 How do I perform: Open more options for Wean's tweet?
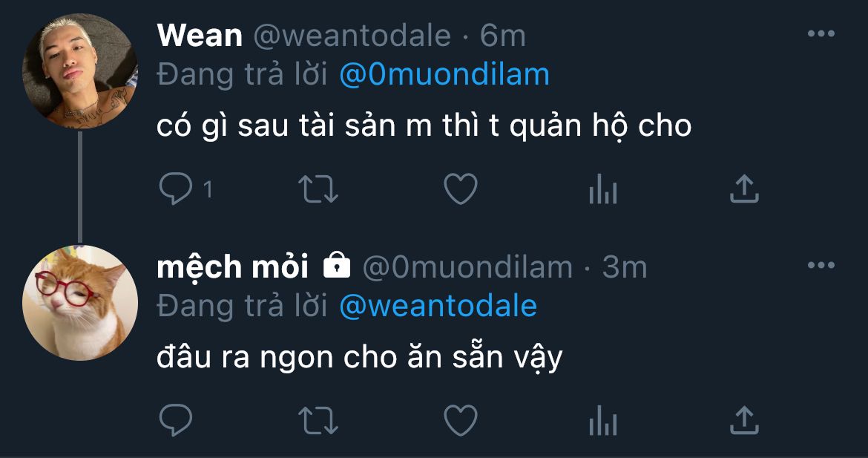[821, 34]
